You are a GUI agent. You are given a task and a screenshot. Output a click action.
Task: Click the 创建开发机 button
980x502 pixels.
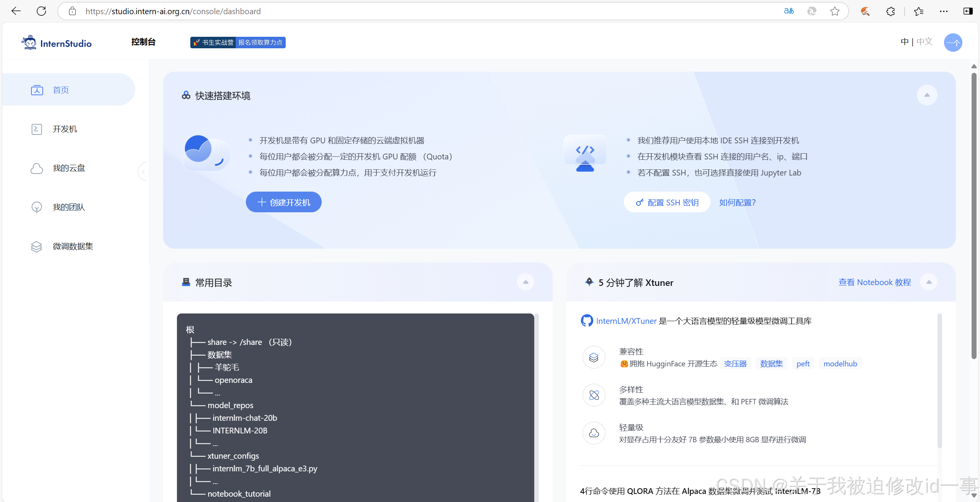283,202
